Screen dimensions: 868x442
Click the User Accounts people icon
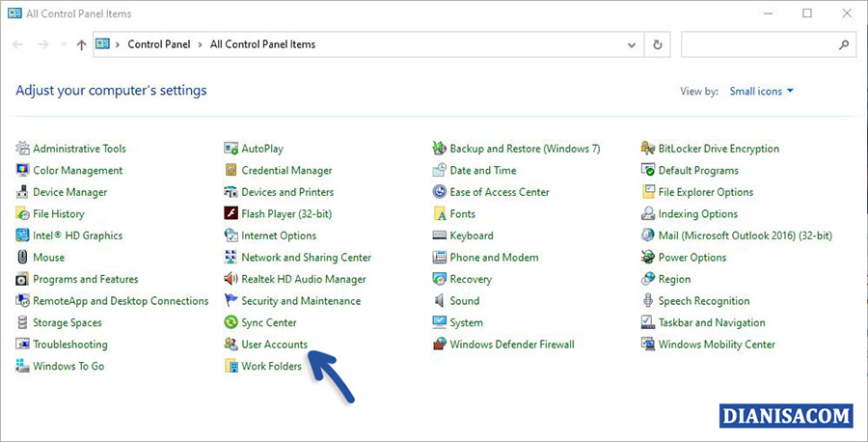[x=231, y=344]
